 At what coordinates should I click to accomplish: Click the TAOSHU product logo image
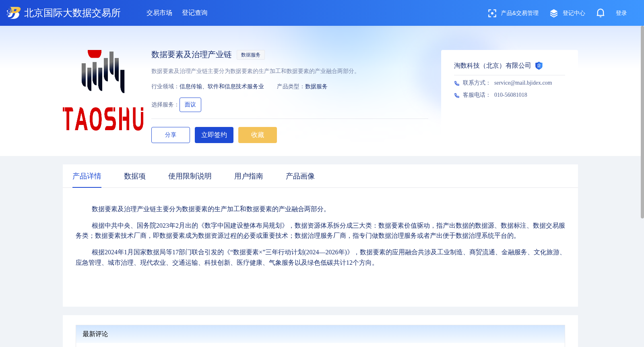click(103, 90)
